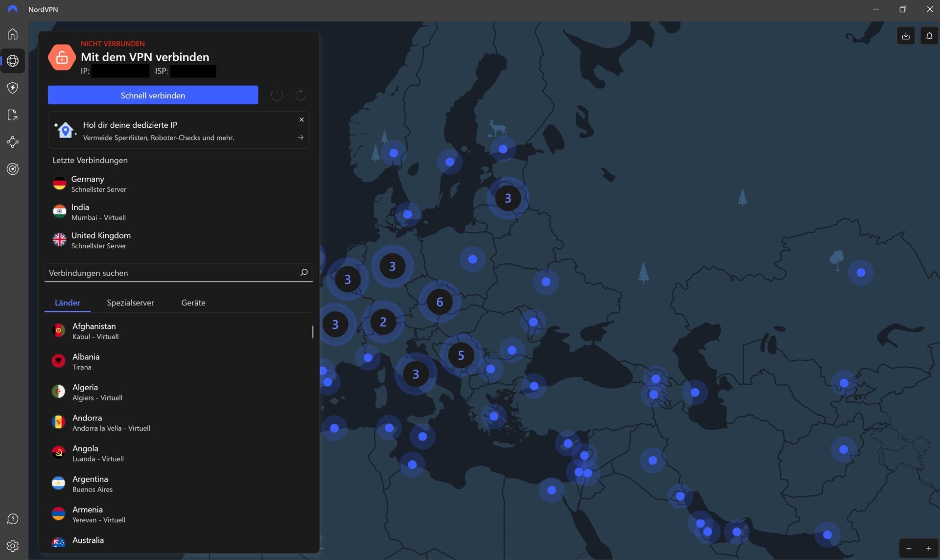Viewport: 940px width, 560px height.
Task: Click the reconnect refresh icon
Action: coord(300,95)
